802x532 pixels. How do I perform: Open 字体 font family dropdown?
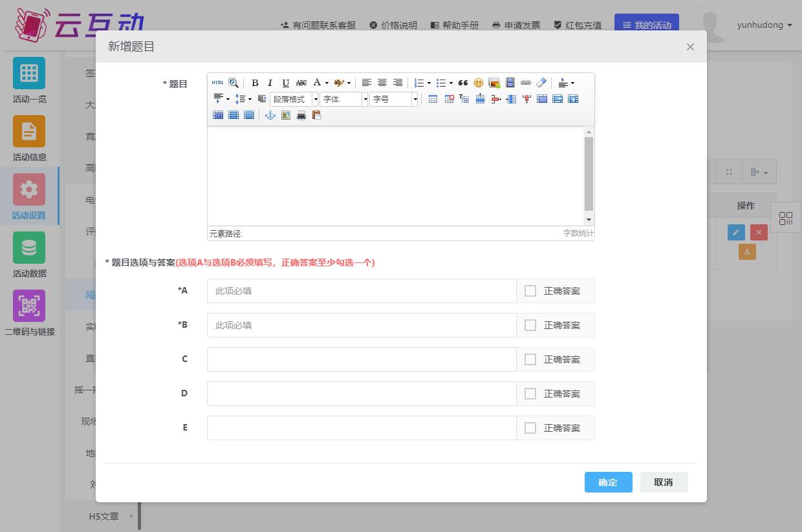coord(344,99)
